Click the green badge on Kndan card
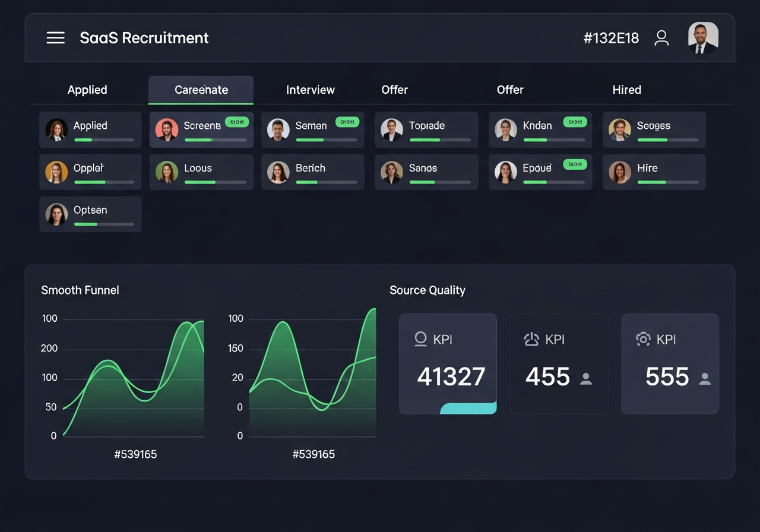The width and height of the screenshot is (760, 532). click(x=575, y=122)
